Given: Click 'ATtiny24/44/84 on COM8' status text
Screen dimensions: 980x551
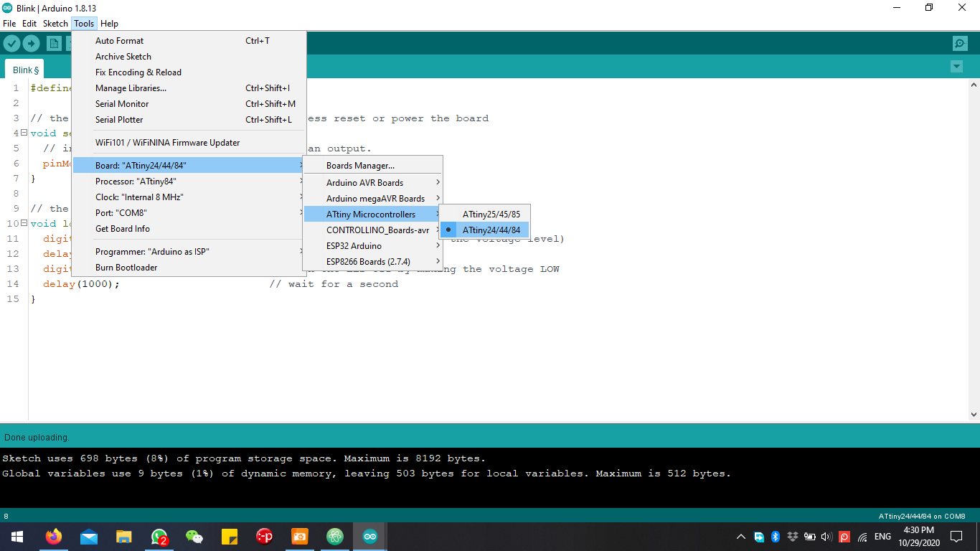Looking at the screenshot, I should click(922, 516).
